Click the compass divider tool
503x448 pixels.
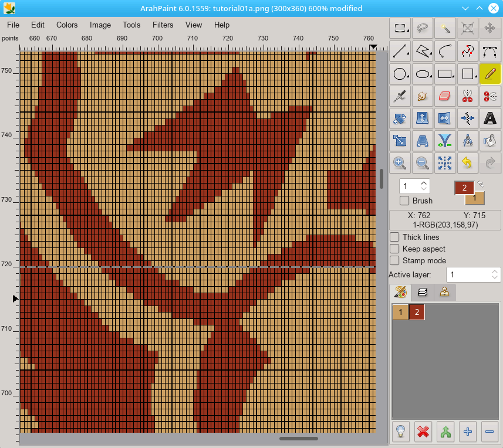(467, 141)
